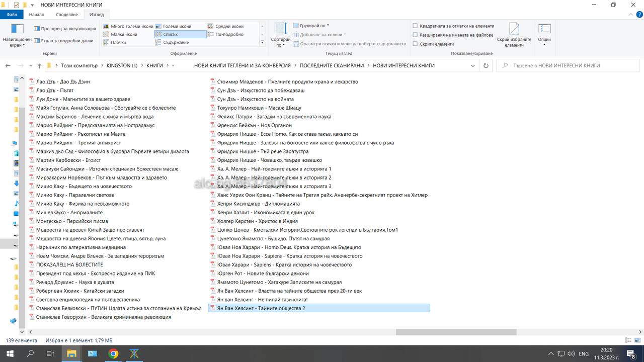Select file Лао Дзъ - Пътят
The height and width of the screenshot is (362, 644).
(x=55, y=90)
